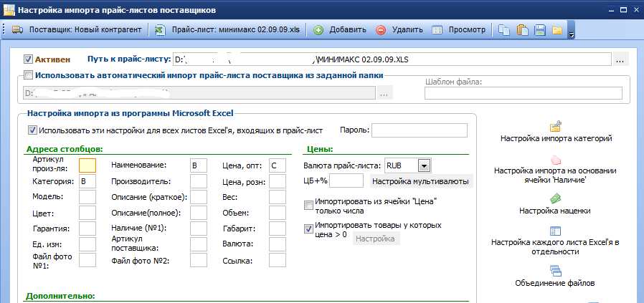Image resolution: width=644 pixels, height=303 pixels.
Task: Click the Цвет column field
Action: [x=87, y=213]
